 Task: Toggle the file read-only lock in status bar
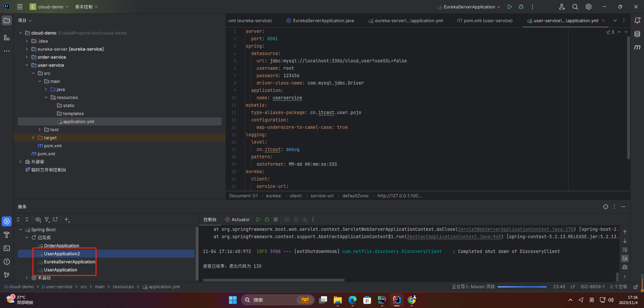pyautogui.click(x=636, y=287)
